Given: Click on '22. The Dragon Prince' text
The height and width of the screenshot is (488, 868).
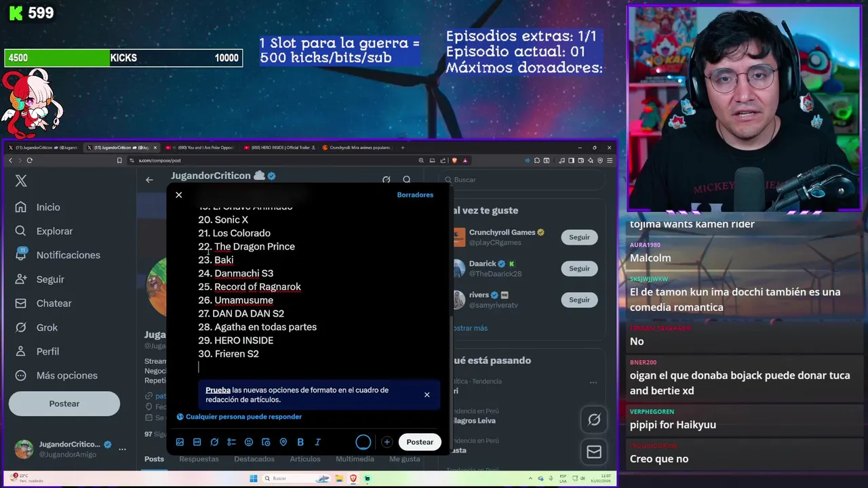Looking at the screenshot, I should point(247,247).
